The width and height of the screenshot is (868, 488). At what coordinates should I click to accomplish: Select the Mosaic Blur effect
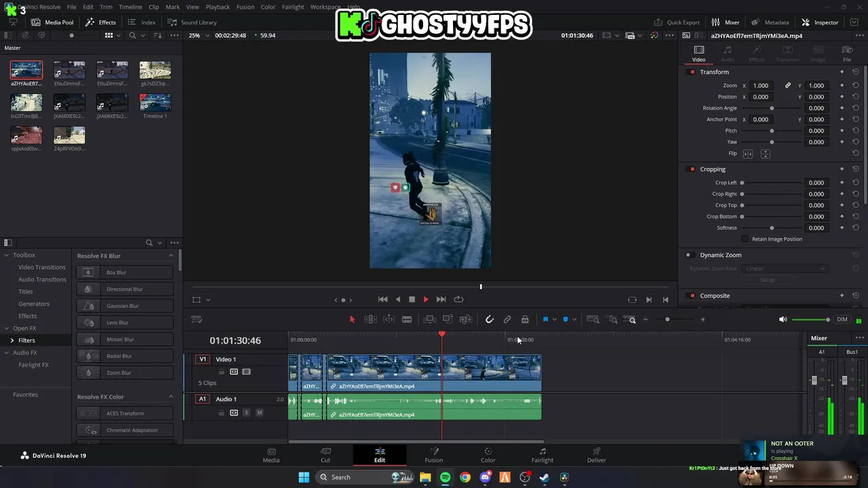tap(125, 339)
